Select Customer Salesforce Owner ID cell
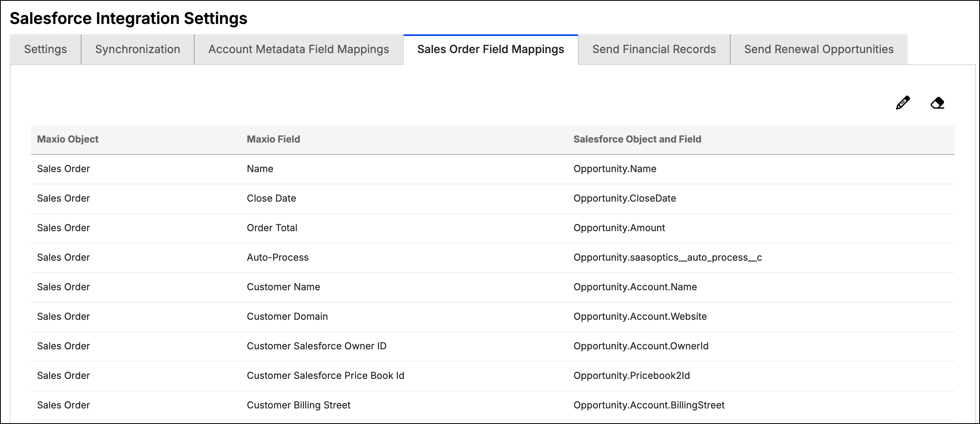980x424 pixels. tap(317, 346)
